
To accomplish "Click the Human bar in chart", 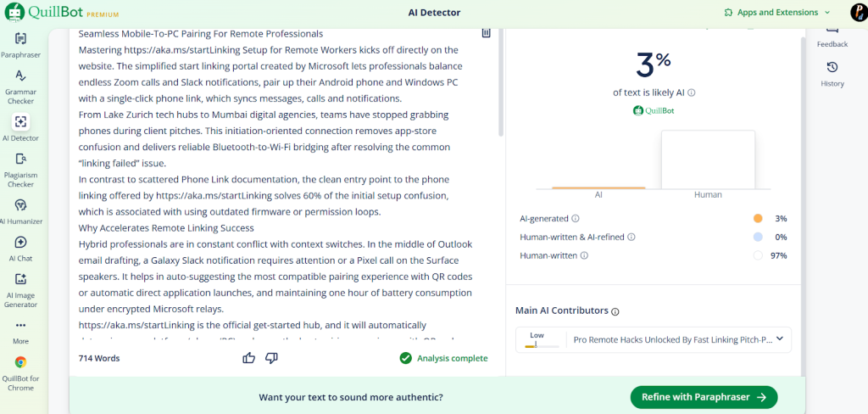I will (x=708, y=159).
